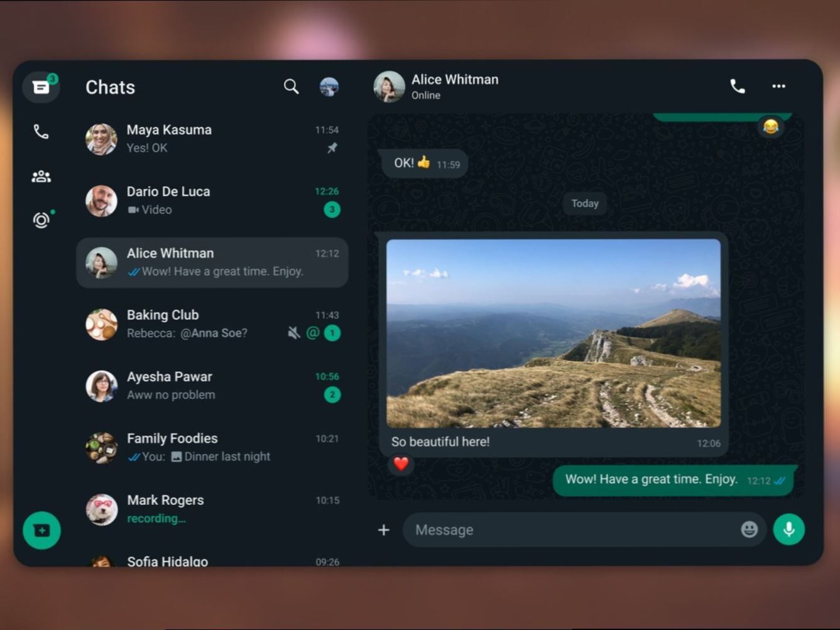The image size is (840, 630).
Task: Click the 'OK!' message bubble
Action: pyautogui.click(x=425, y=163)
